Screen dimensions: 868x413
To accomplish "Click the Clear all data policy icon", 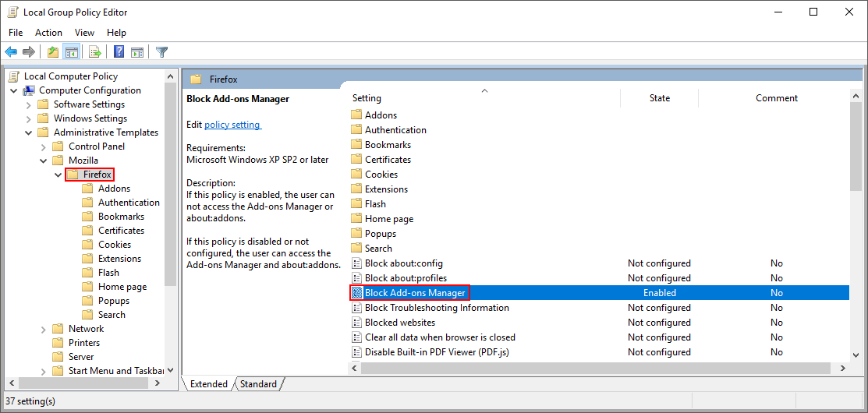I will point(357,337).
